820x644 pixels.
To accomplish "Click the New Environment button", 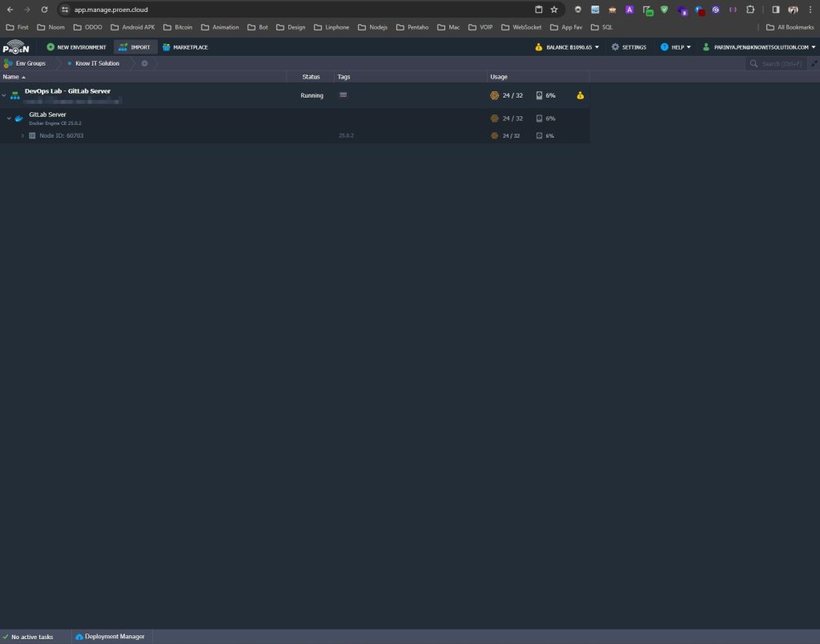I will coord(76,47).
